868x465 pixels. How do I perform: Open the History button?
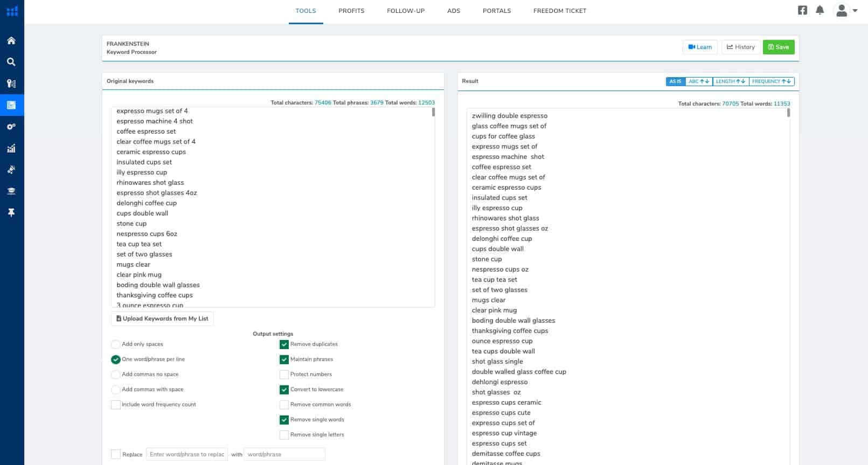[741, 47]
